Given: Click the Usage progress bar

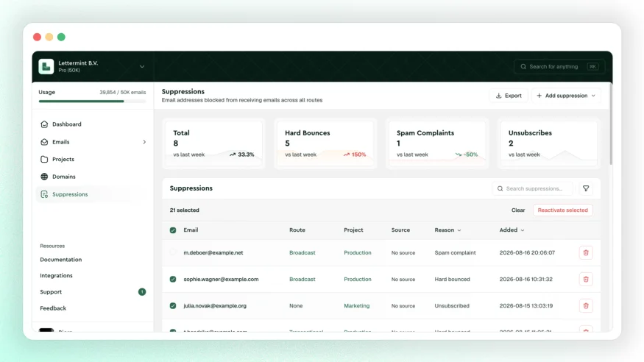Looking at the screenshot, I should (x=93, y=101).
